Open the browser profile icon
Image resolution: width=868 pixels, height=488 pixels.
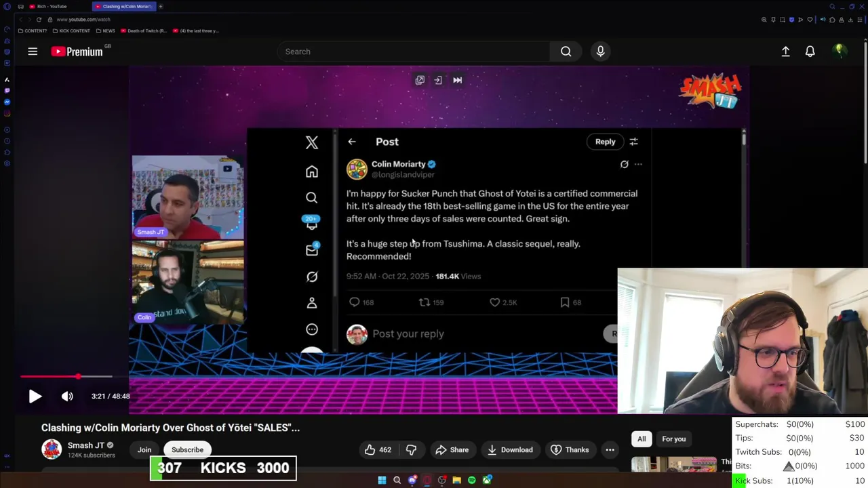(x=842, y=20)
